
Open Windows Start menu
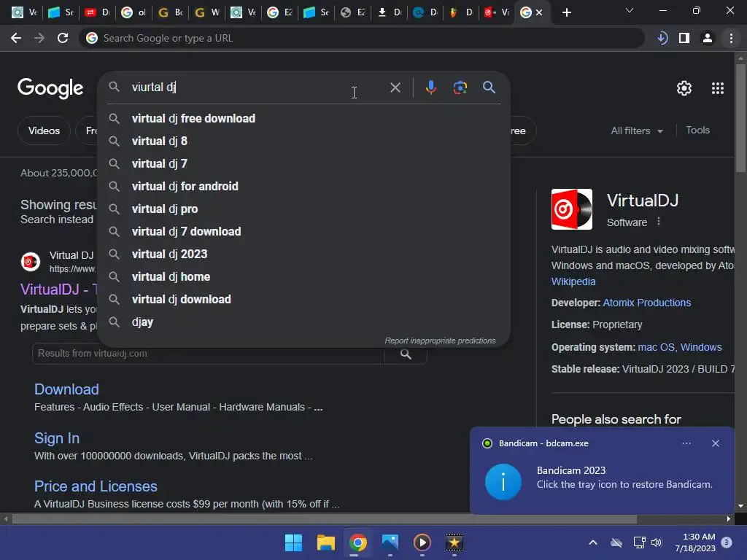[x=293, y=542]
